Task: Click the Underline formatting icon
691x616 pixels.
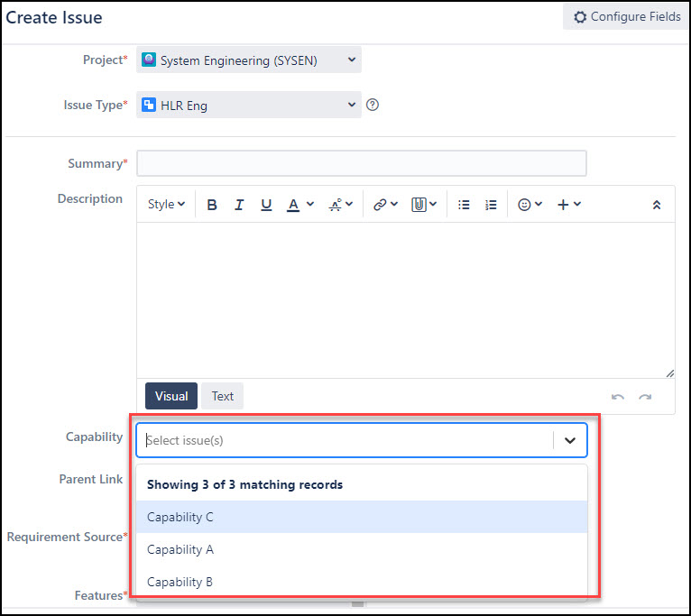Action: tap(266, 205)
